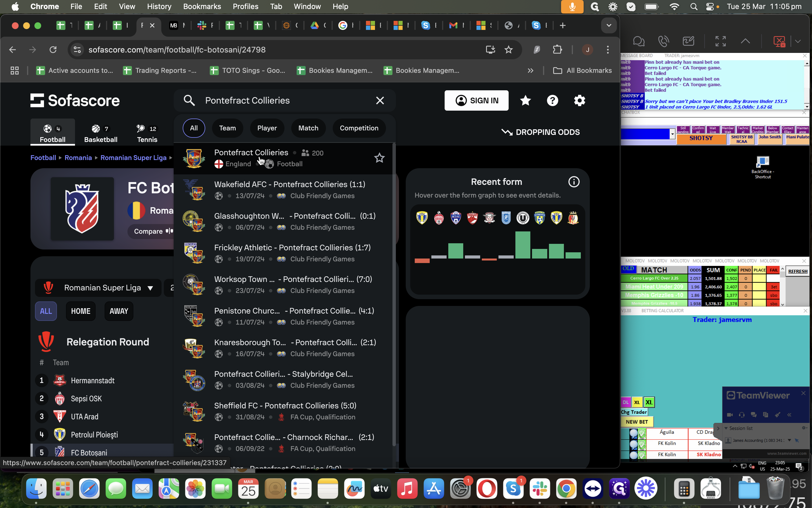Open Chrome profile avatar J
The image size is (812, 508).
pos(587,50)
